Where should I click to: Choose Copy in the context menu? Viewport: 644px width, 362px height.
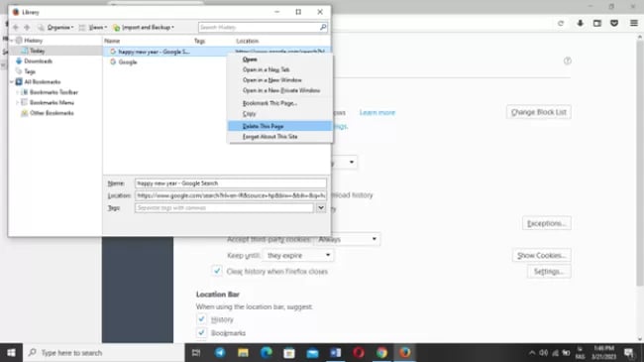tap(279, 113)
